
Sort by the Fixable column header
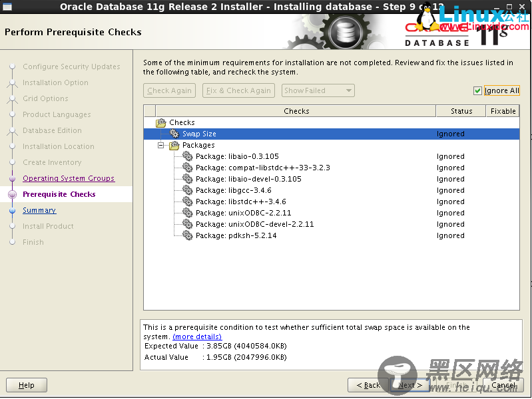click(503, 111)
